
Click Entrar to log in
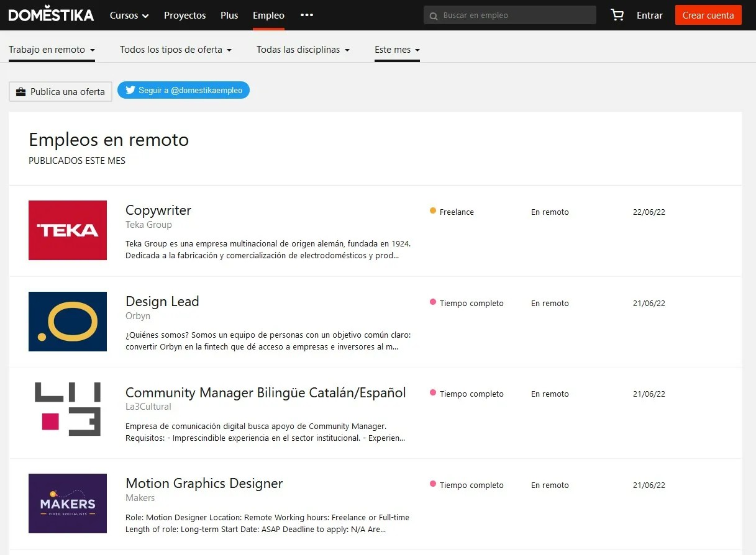coord(650,16)
